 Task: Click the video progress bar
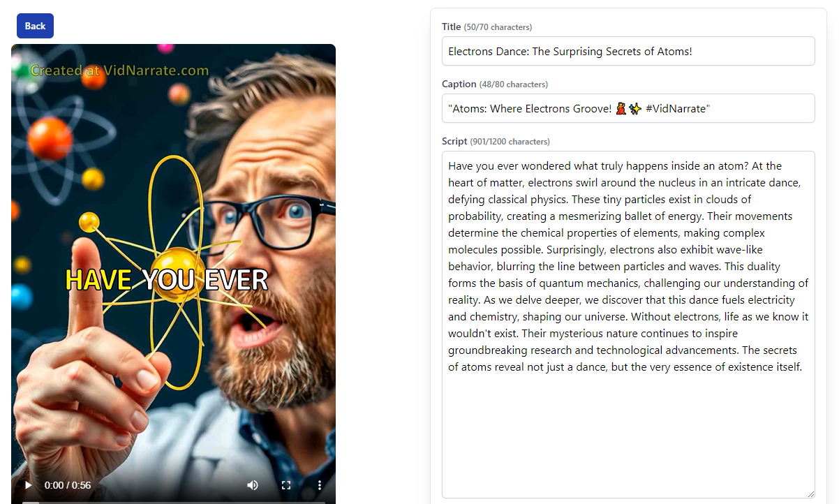173,502
